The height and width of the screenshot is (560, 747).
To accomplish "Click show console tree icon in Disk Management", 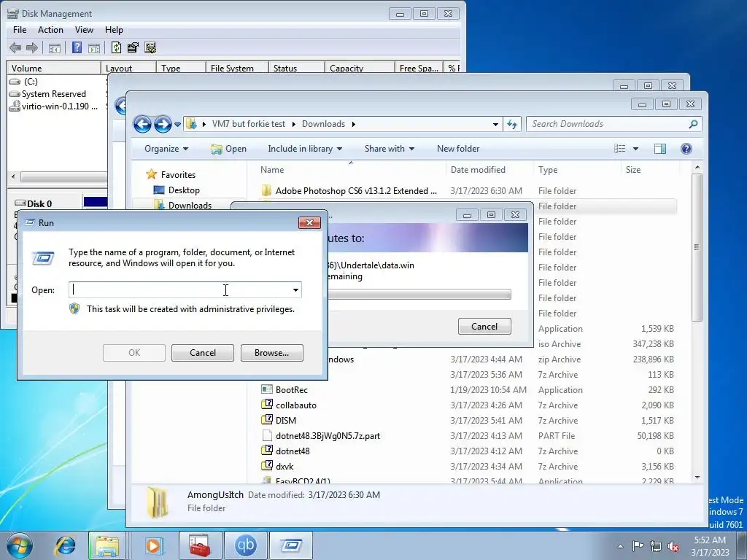I will pos(54,47).
